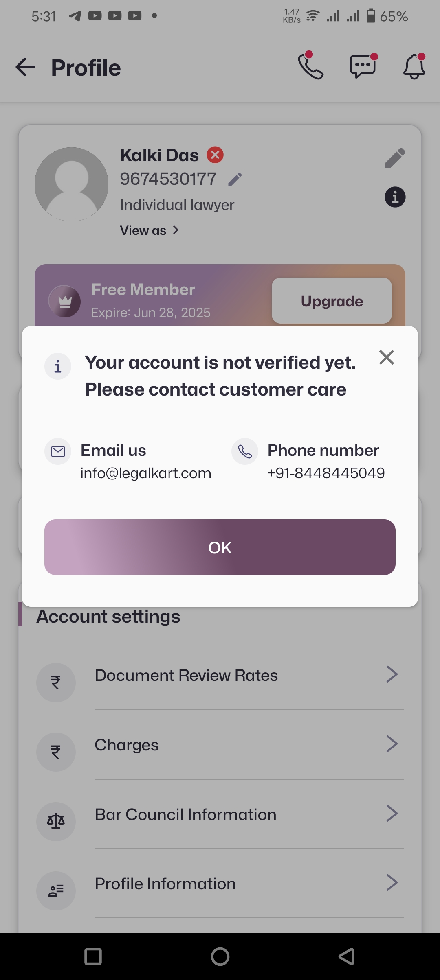Tap the back arrow beside Profile

[26, 67]
